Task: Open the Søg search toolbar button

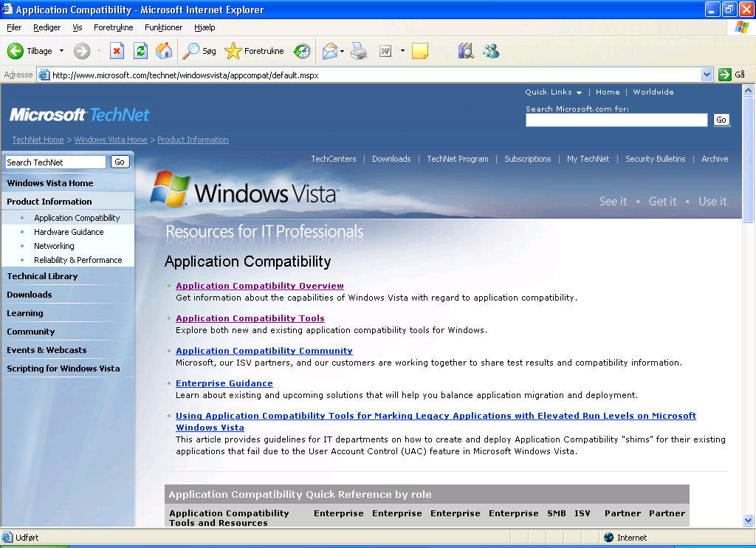Action: click(199, 51)
